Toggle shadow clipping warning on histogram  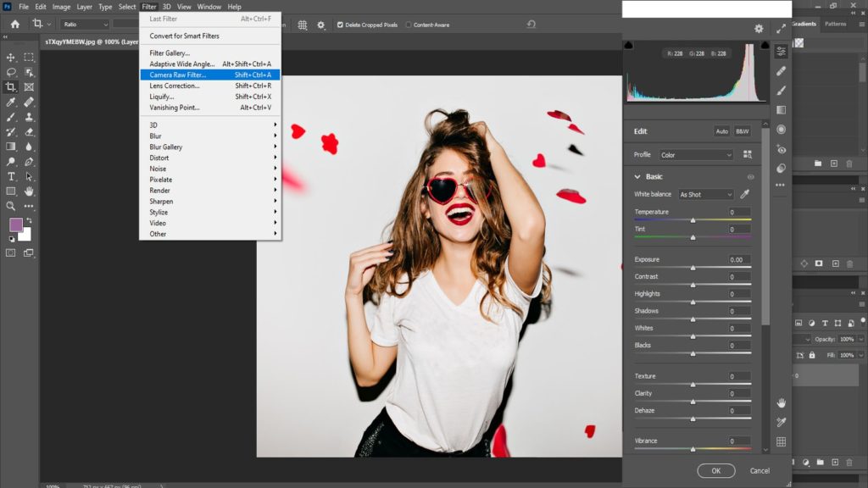click(628, 46)
